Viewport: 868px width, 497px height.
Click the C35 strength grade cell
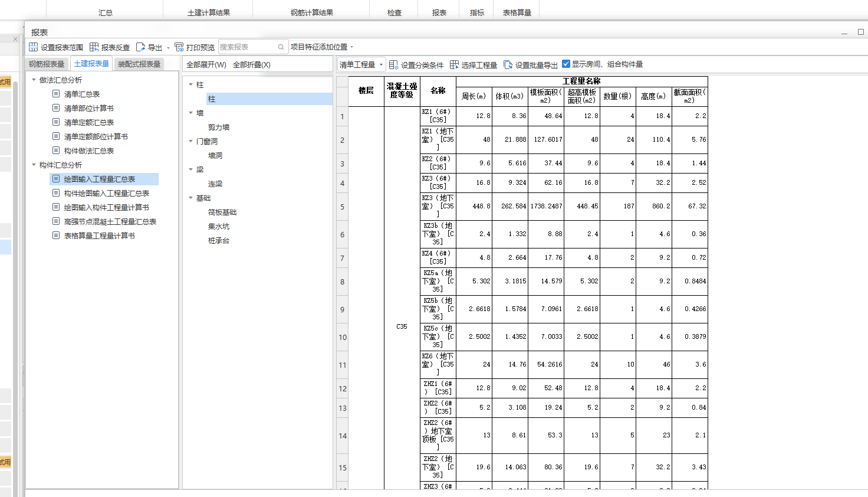click(x=402, y=326)
